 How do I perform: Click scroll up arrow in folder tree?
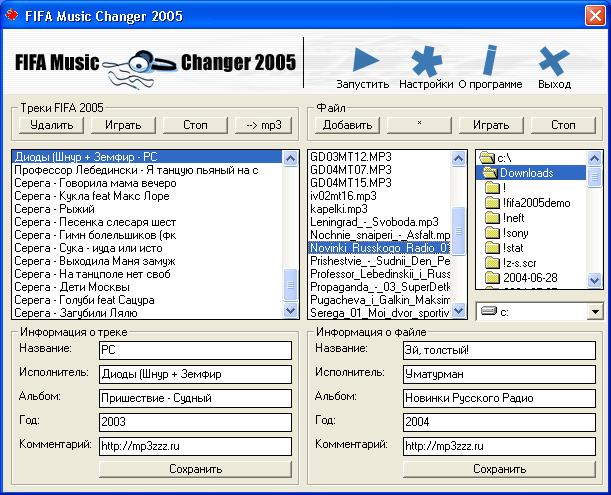(x=594, y=158)
